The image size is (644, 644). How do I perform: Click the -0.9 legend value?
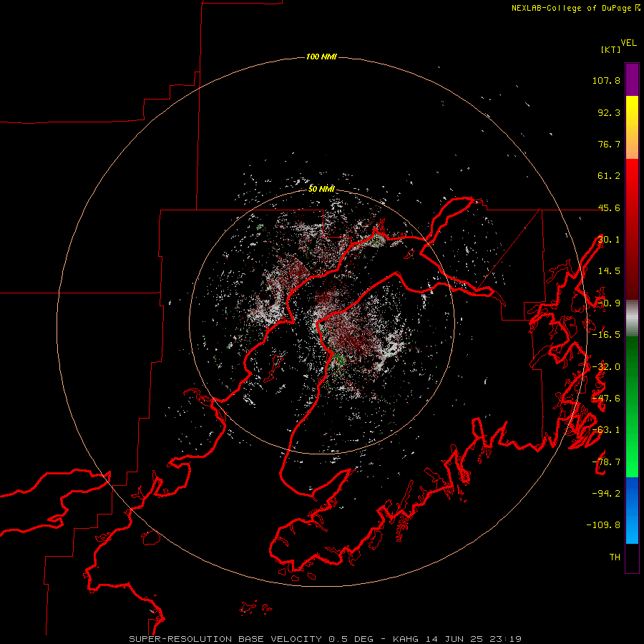(609, 303)
